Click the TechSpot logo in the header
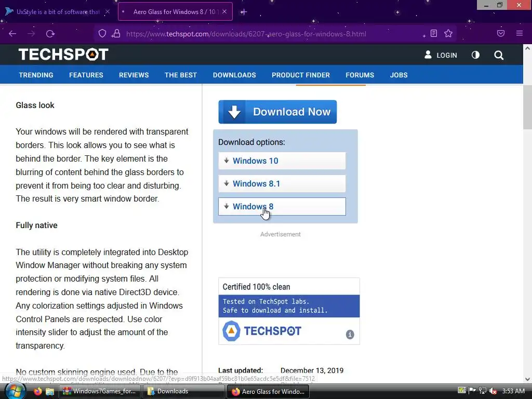Viewport: 532px width, 399px height. pos(63,54)
